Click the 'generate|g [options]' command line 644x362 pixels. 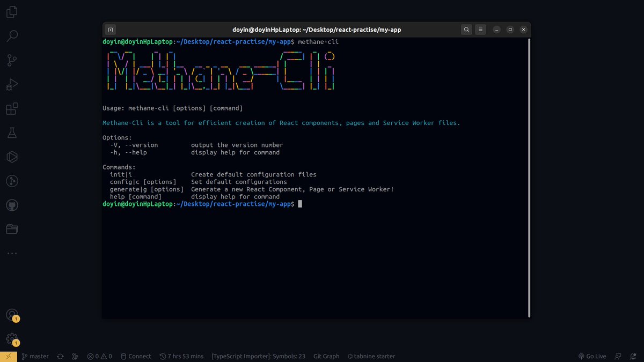(252, 189)
